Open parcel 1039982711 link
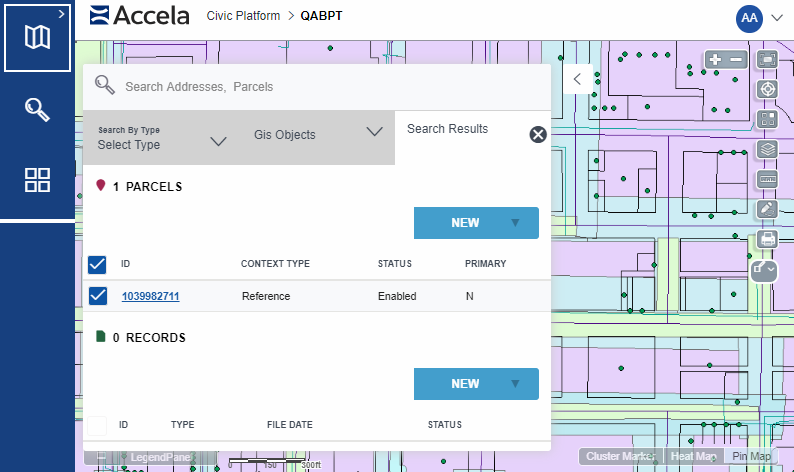794x472 pixels. tap(150, 296)
